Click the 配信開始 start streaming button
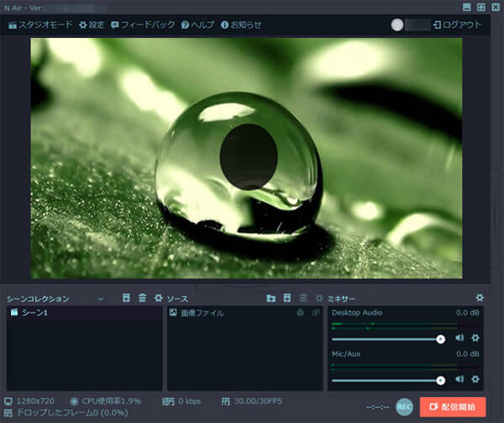The height and width of the screenshot is (423, 504). coord(453,407)
